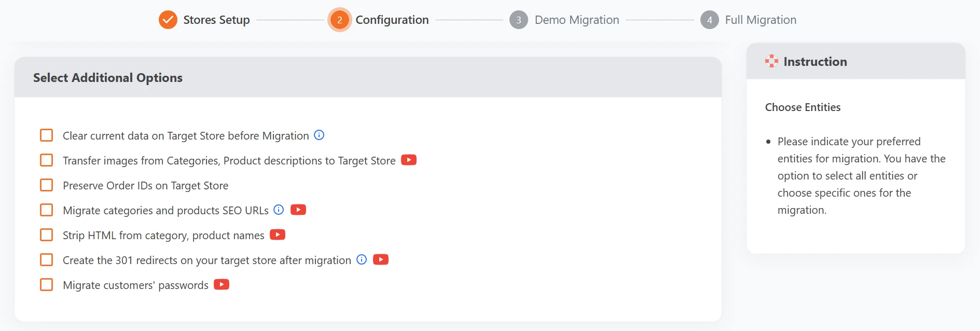980x331 pixels.
Task: Click info icon beside Clear current data option
Action: point(319,135)
